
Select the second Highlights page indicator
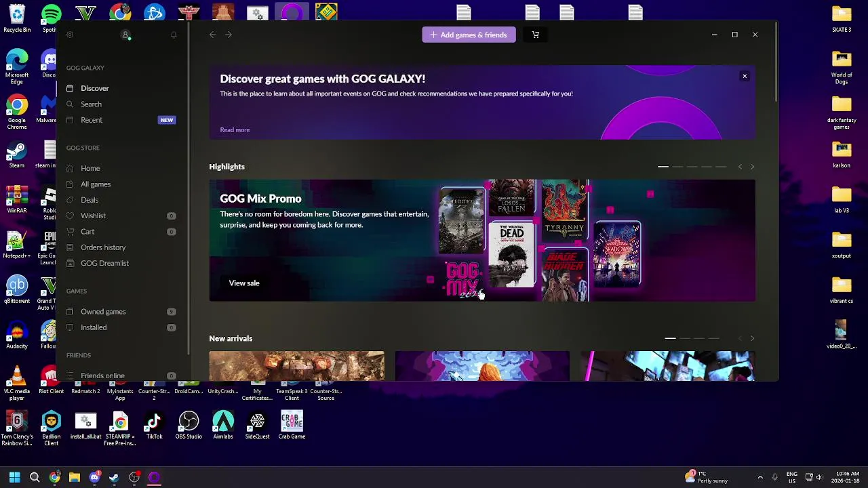[x=677, y=167]
